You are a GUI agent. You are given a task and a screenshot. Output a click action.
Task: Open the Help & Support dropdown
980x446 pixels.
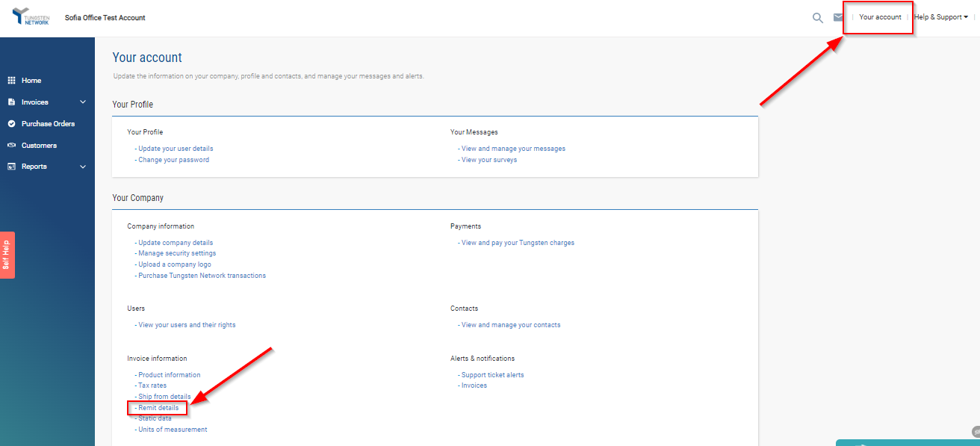point(940,16)
